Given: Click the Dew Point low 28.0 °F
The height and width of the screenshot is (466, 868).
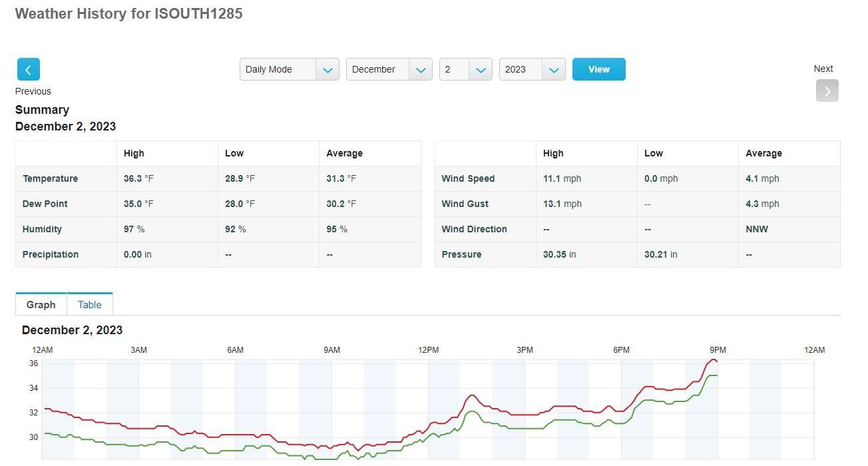Looking at the screenshot, I should point(240,204).
